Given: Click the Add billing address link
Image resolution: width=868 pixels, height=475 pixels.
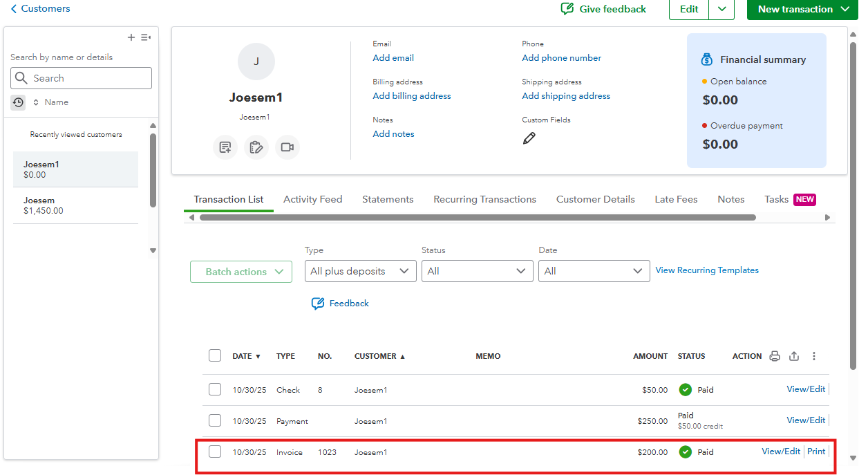Looking at the screenshot, I should click(412, 96).
